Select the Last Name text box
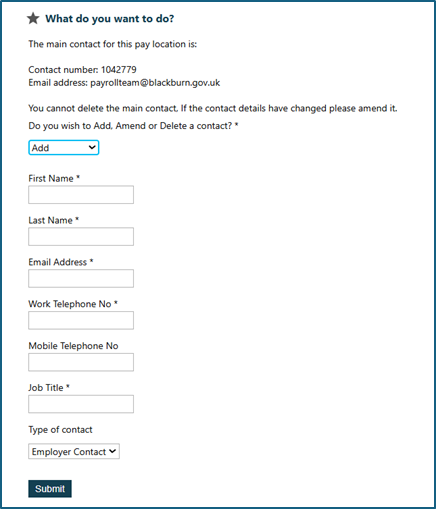This screenshot has width=436, height=509. point(81,237)
